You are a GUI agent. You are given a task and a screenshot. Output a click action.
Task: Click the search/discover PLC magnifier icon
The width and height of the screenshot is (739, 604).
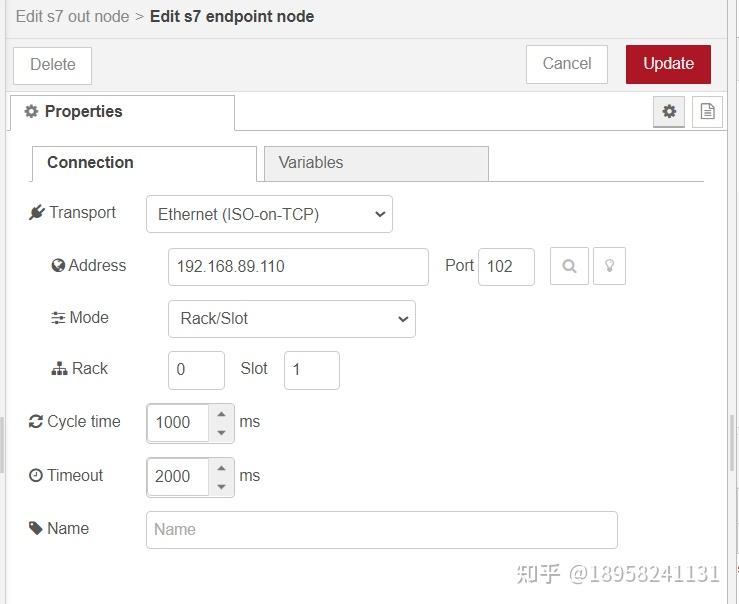(569, 267)
